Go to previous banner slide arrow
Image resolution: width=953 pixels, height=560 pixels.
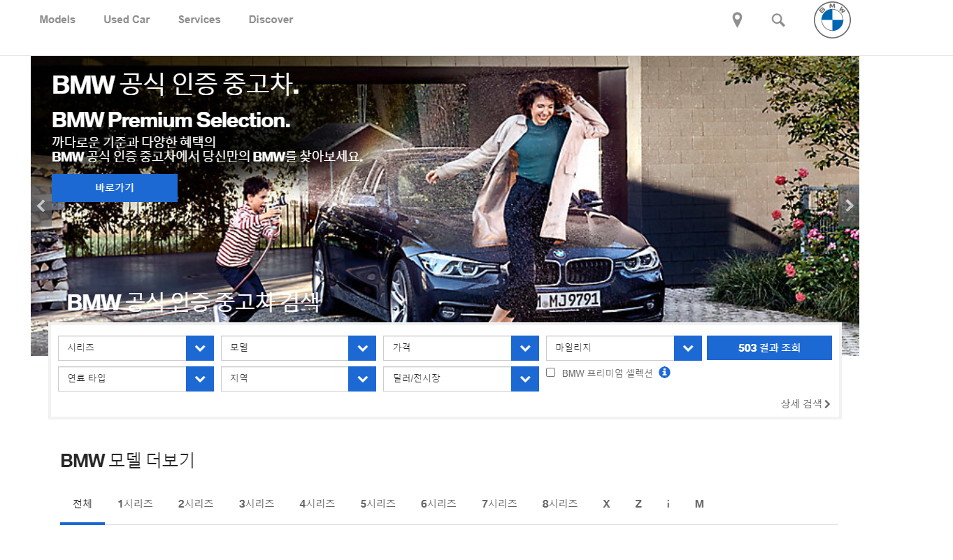(41, 206)
